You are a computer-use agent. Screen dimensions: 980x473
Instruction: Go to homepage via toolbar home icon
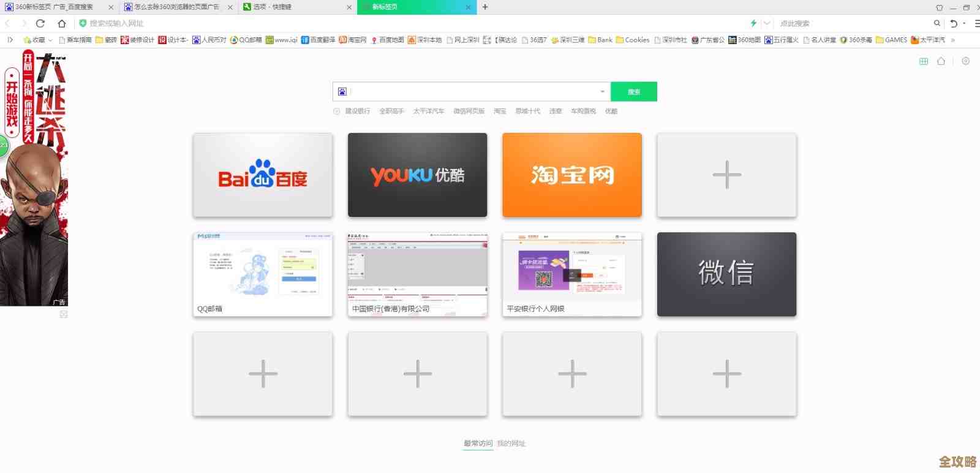[x=62, y=23]
